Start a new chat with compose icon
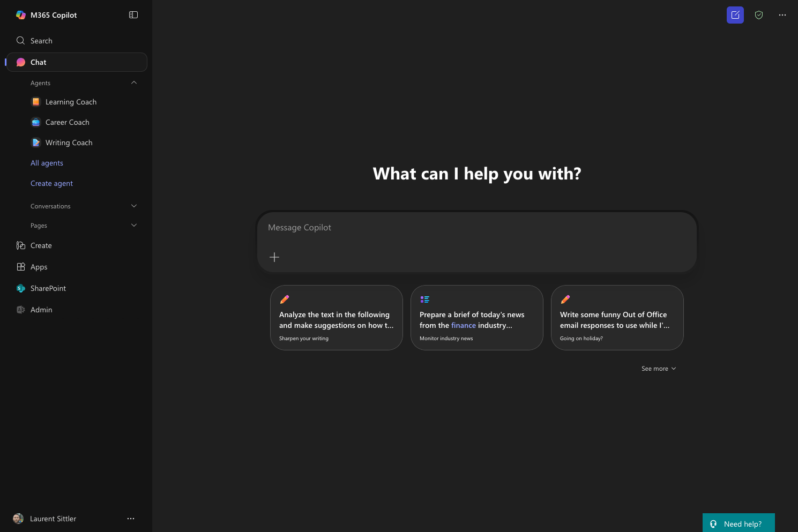The height and width of the screenshot is (532, 798). point(735,15)
